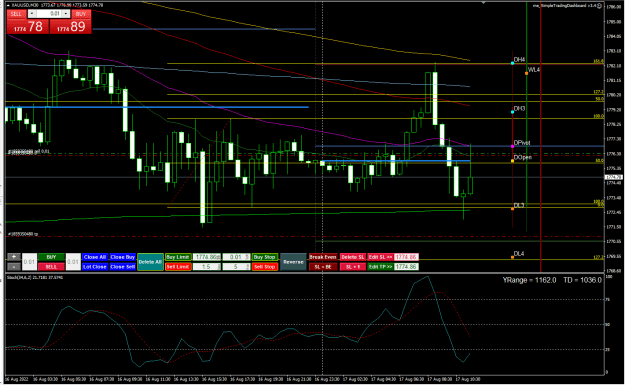The height and width of the screenshot is (385, 625).
Task: Click the second 0.01 lot field left of Close All
Action: (73, 262)
